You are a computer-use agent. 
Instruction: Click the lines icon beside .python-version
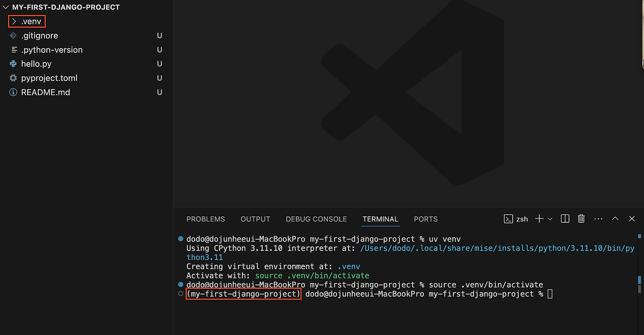[14, 50]
